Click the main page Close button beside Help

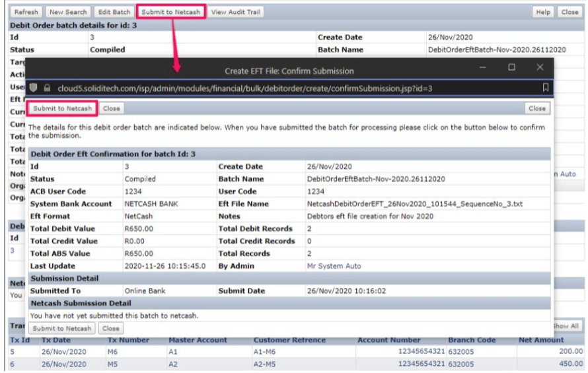pyautogui.click(x=570, y=12)
